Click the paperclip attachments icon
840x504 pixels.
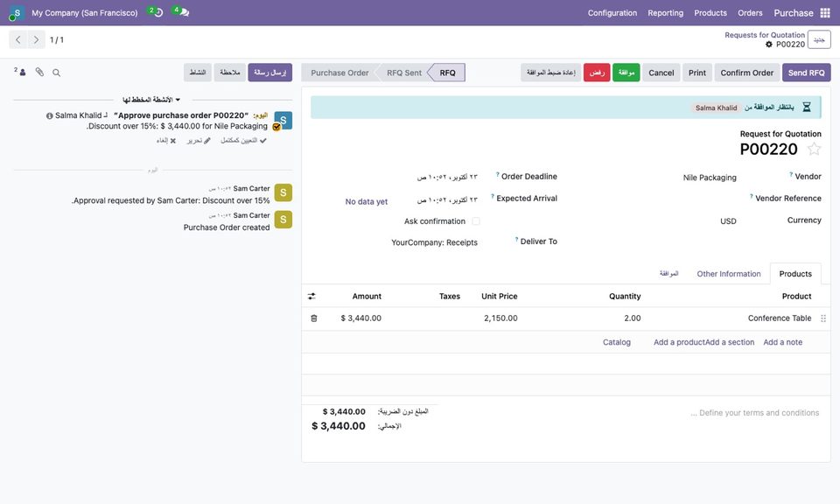point(39,72)
